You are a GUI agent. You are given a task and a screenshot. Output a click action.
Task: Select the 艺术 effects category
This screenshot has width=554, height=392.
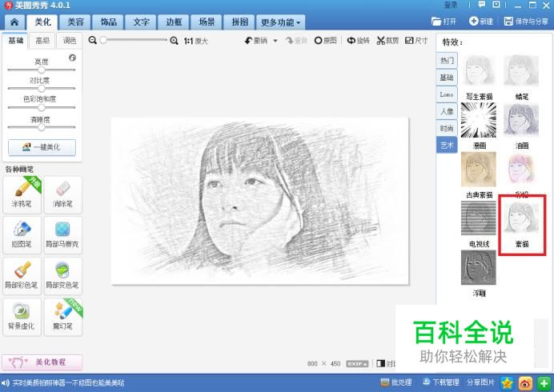447,145
